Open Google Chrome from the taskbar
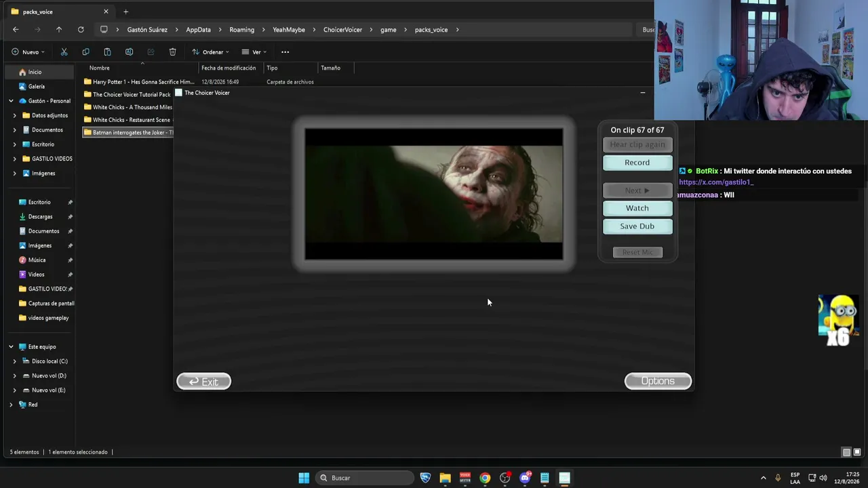868x488 pixels. point(485,478)
